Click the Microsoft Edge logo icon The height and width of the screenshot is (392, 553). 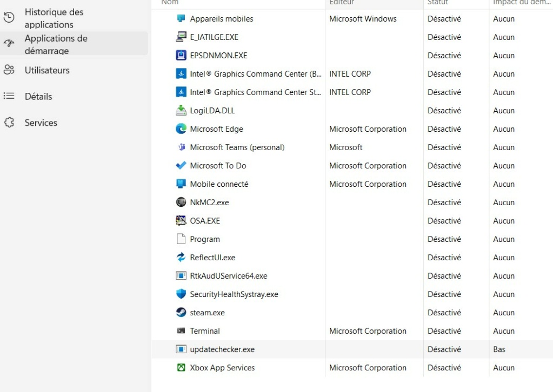[181, 129]
